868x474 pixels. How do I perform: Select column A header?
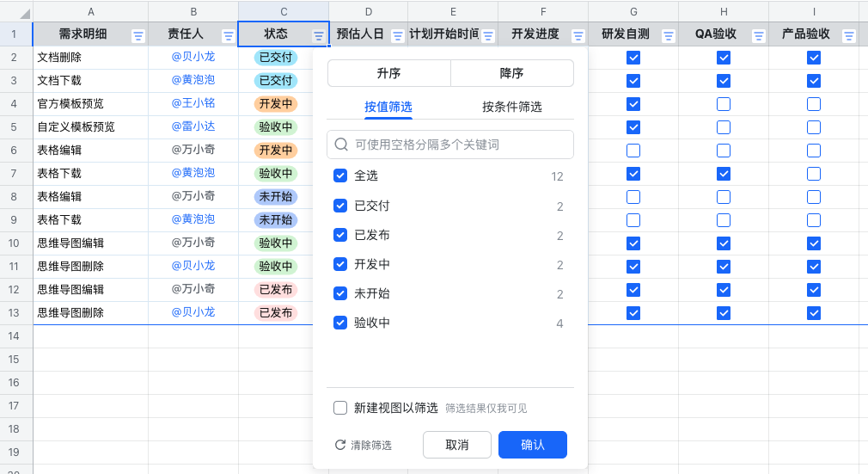pos(91,12)
